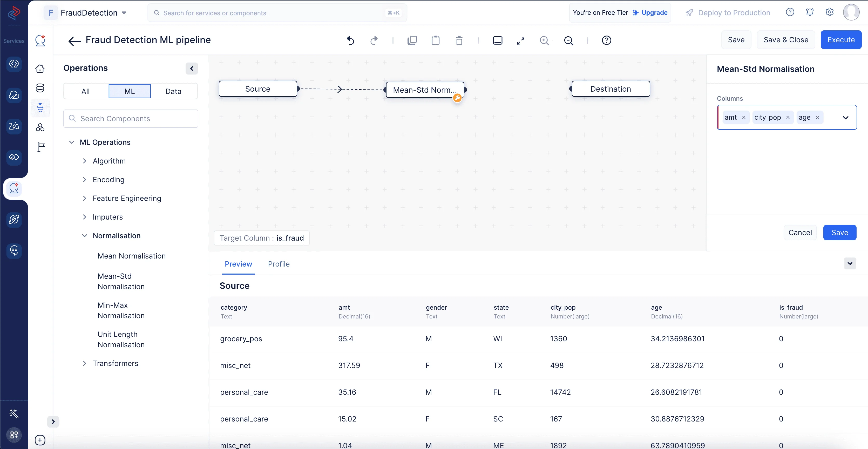Click the undo arrow in the toolbar
868x449 pixels.
click(350, 40)
